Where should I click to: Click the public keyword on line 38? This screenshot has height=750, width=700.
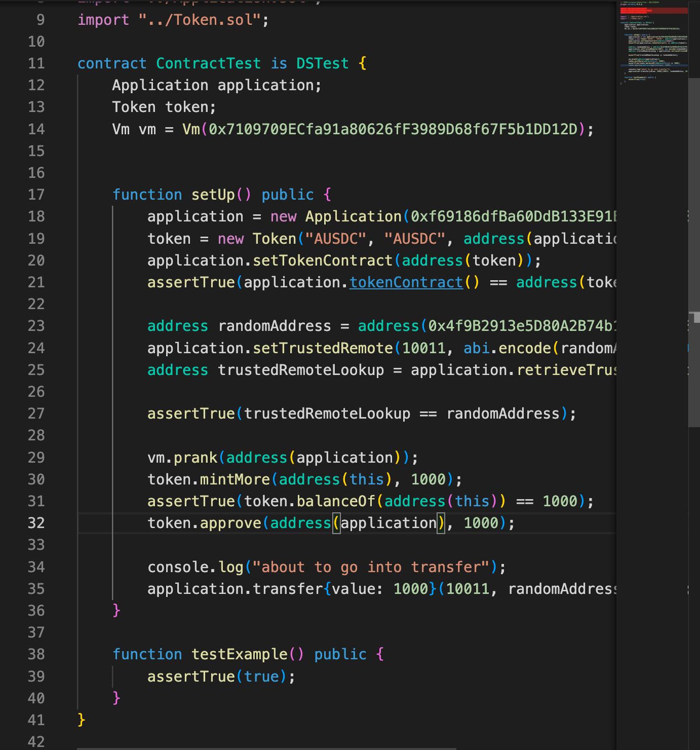point(340,654)
